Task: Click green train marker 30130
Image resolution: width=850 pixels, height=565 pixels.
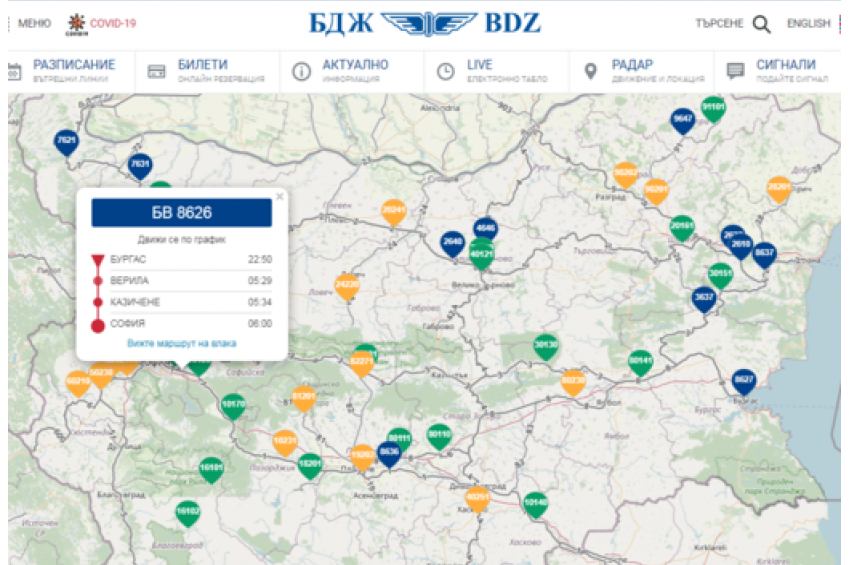Action: click(x=545, y=346)
